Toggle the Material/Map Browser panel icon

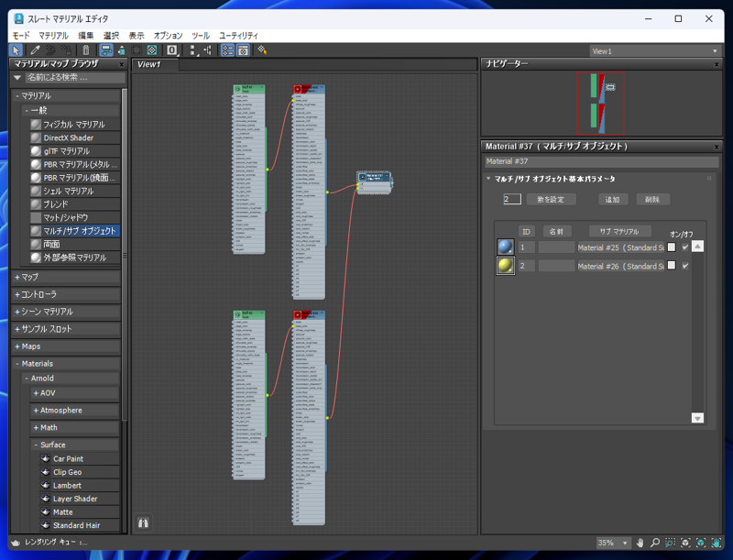tap(227, 50)
